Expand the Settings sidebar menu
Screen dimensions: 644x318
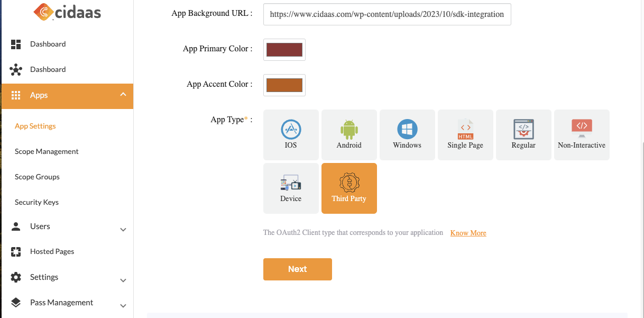pos(123,280)
